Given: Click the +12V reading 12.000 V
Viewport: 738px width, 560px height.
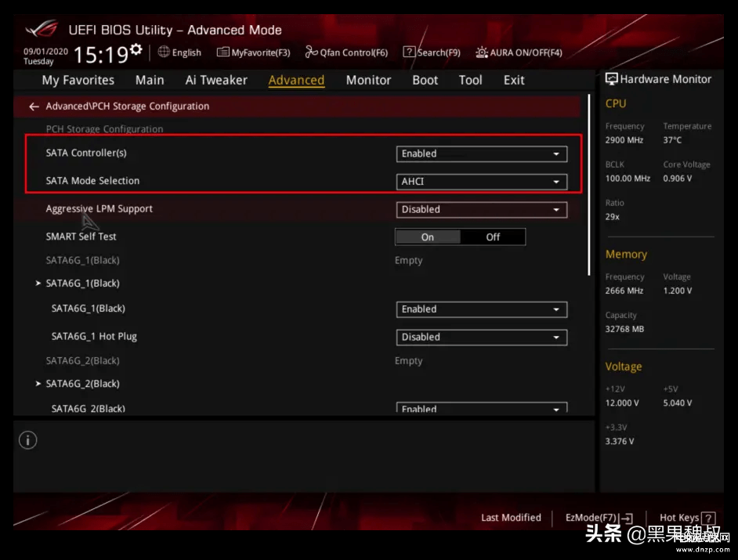Looking at the screenshot, I should click(x=622, y=403).
